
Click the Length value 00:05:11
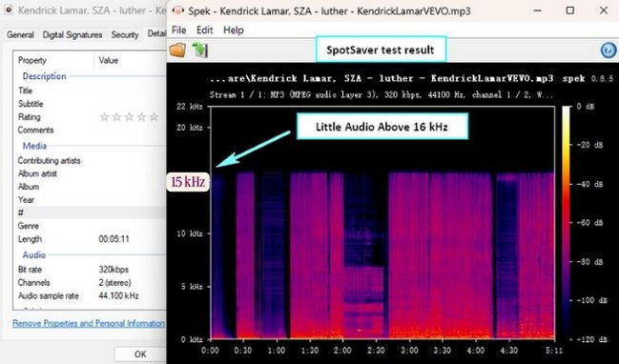(x=113, y=239)
